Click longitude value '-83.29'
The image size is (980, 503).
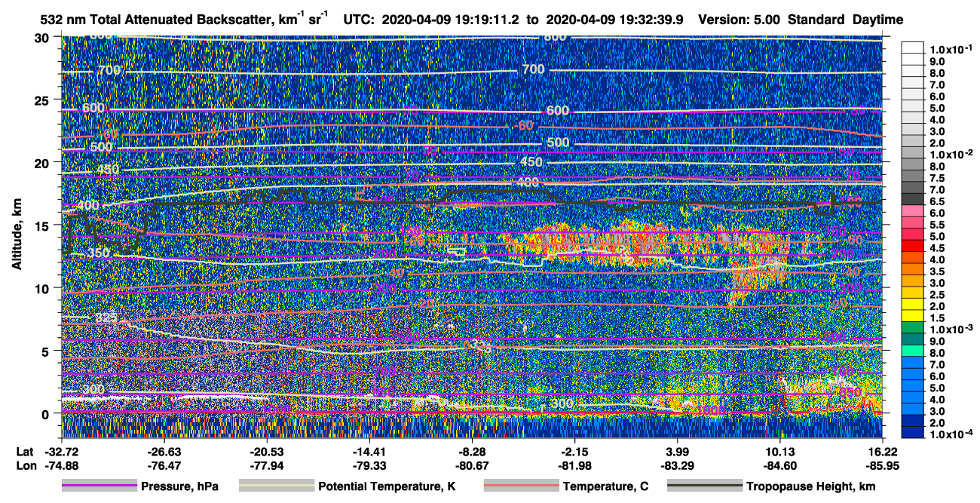click(678, 466)
